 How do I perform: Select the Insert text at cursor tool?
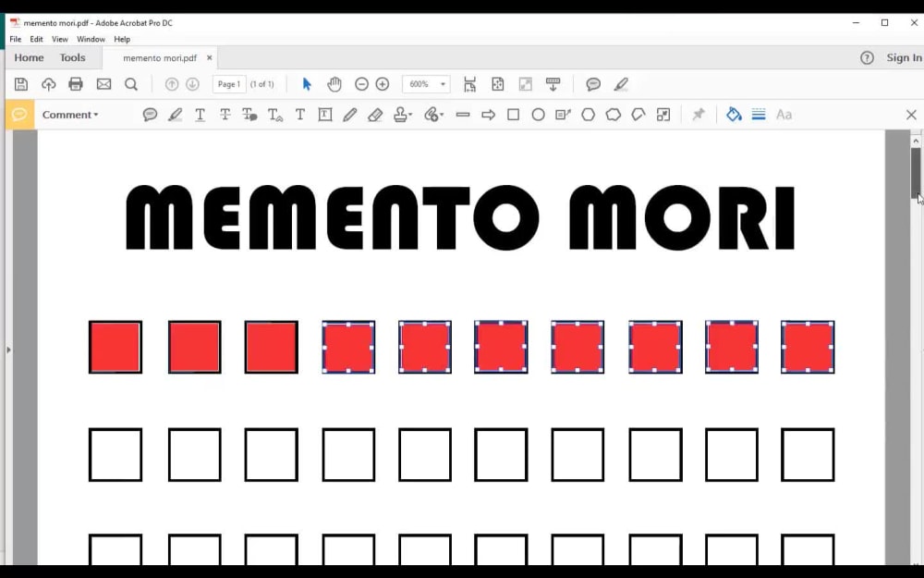point(275,115)
